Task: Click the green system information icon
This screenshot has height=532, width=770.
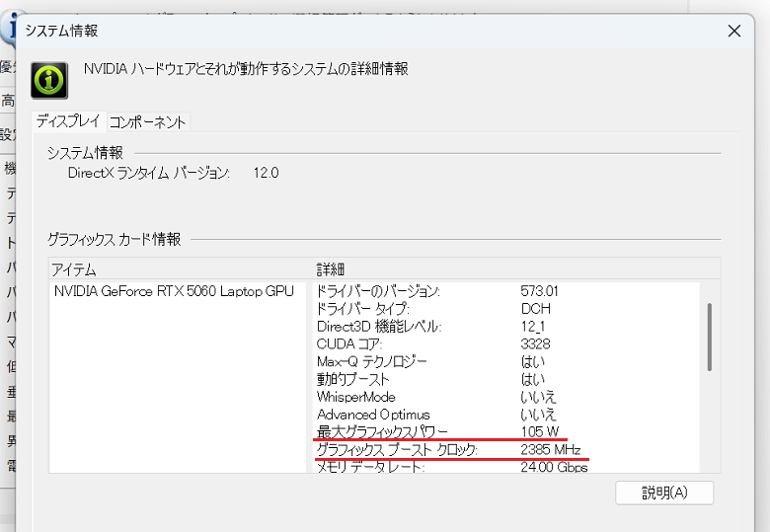Action: click(49, 81)
